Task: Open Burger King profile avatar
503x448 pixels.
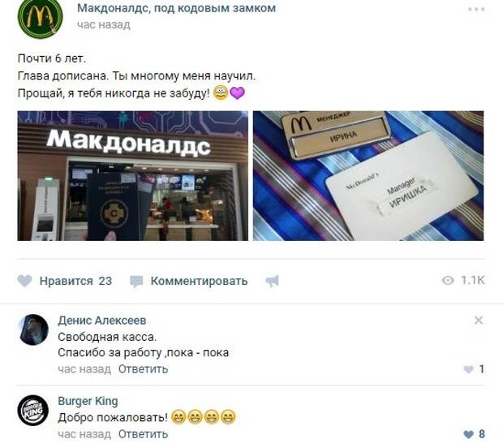Action: (32, 411)
